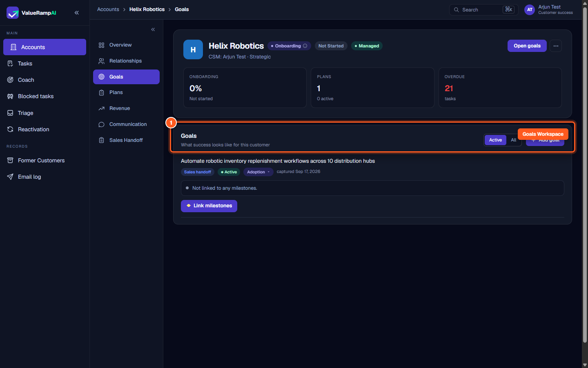This screenshot has width=588, height=368.
Task: Click the Revenue trend icon
Action: [102, 108]
